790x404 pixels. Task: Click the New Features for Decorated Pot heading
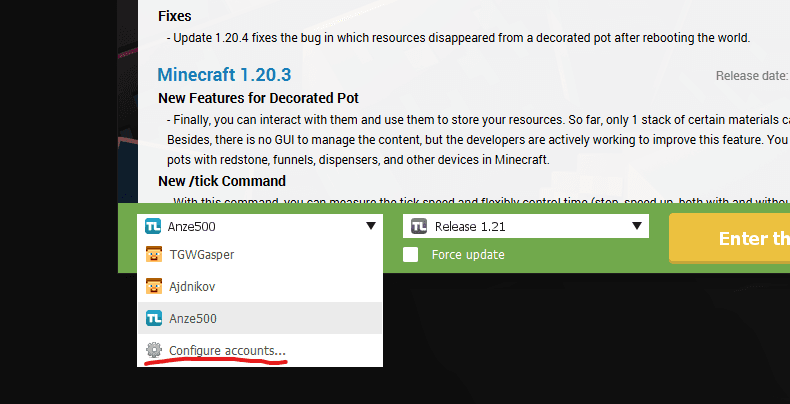[x=258, y=98]
